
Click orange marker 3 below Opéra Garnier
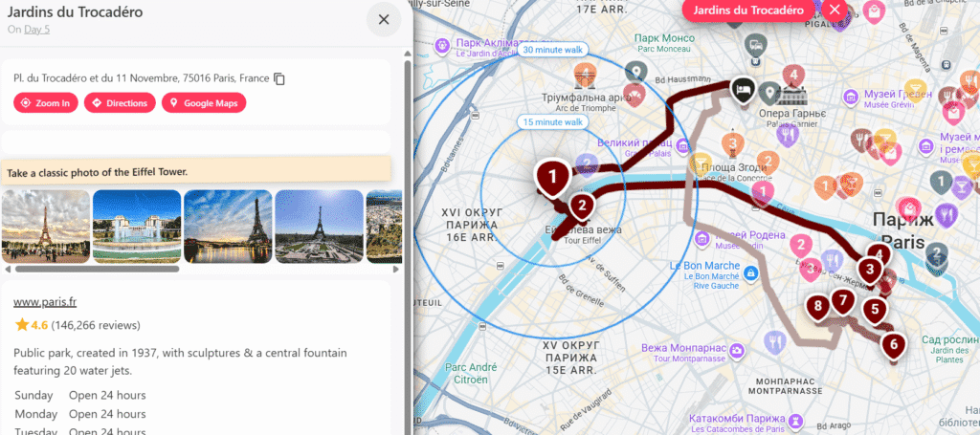[x=732, y=143]
